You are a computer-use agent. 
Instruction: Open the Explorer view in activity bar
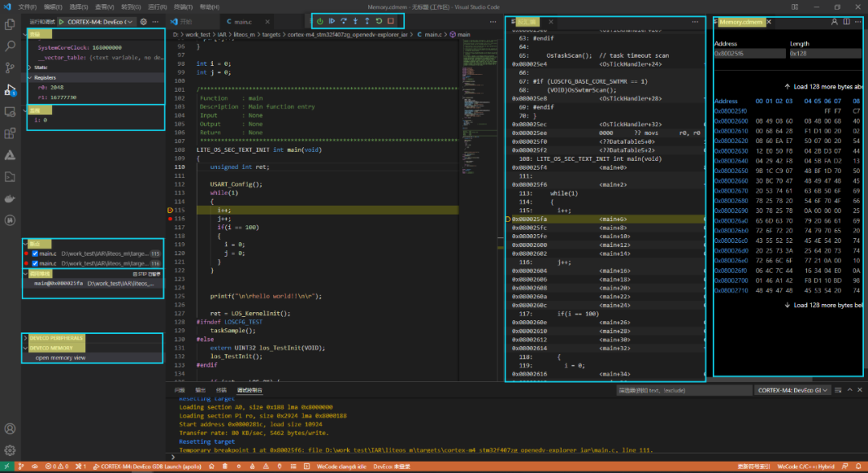(10, 24)
